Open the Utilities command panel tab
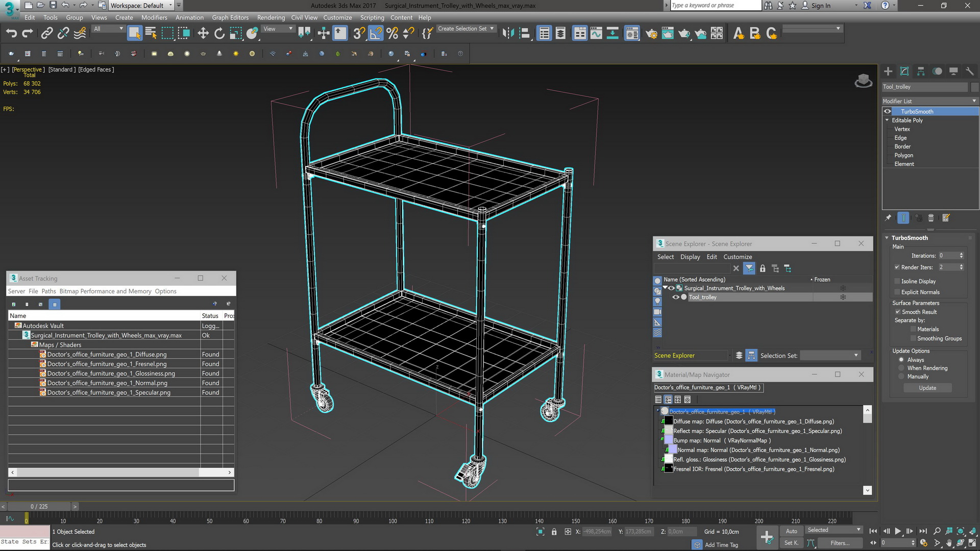The image size is (980, 551). (970, 71)
